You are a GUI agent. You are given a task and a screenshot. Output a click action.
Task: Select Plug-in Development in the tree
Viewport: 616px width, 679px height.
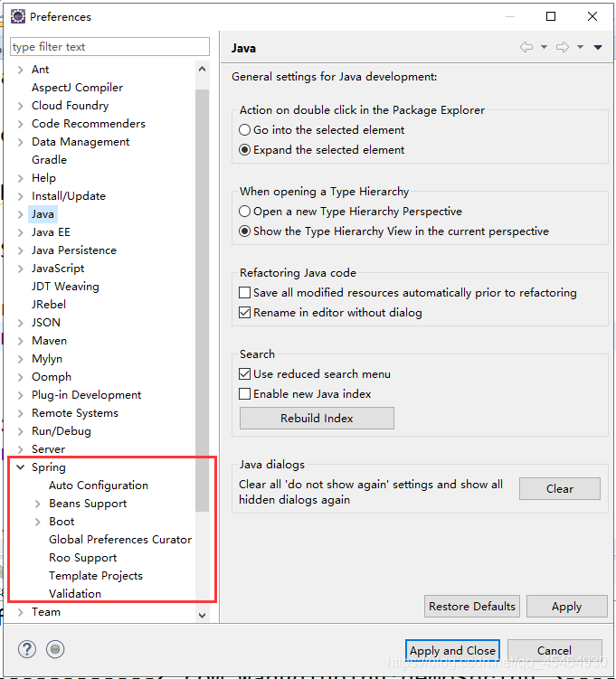click(x=86, y=395)
